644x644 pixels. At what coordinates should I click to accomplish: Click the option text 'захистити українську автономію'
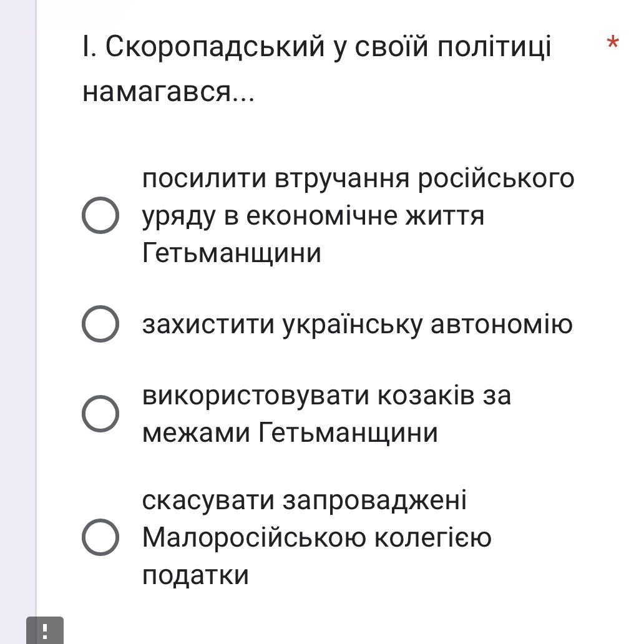tap(358, 325)
